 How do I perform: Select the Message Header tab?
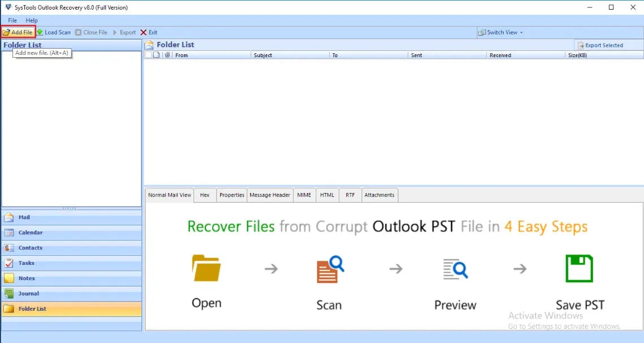point(270,195)
